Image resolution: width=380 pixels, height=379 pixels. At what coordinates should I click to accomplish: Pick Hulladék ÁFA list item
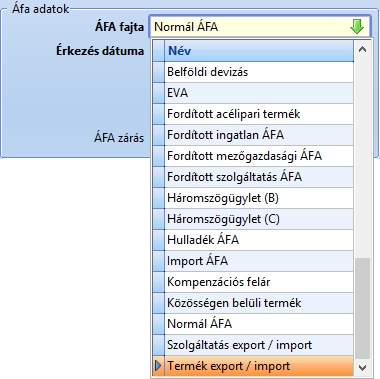tap(259, 240)
